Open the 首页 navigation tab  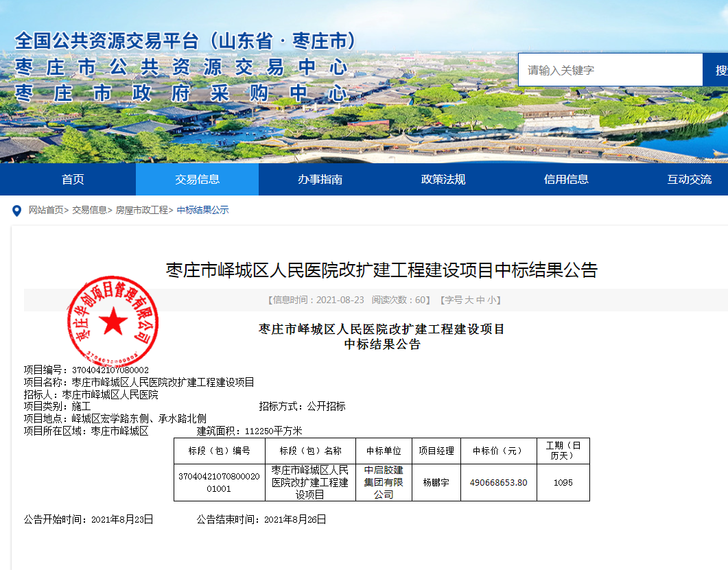click(73, 180)
